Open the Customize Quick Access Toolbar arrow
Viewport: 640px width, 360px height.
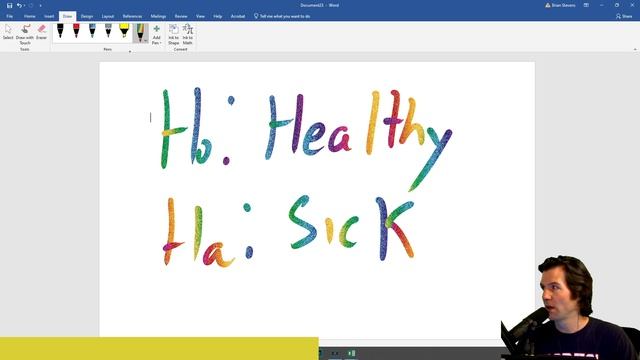tap(40, 6)
